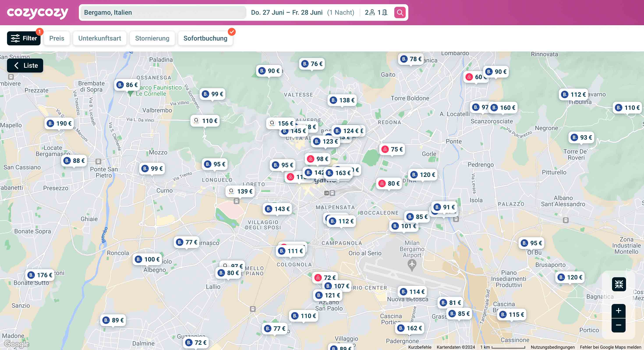Select the Booking 91 € map marker
The image size is (644, 350).
pos(444,207)
